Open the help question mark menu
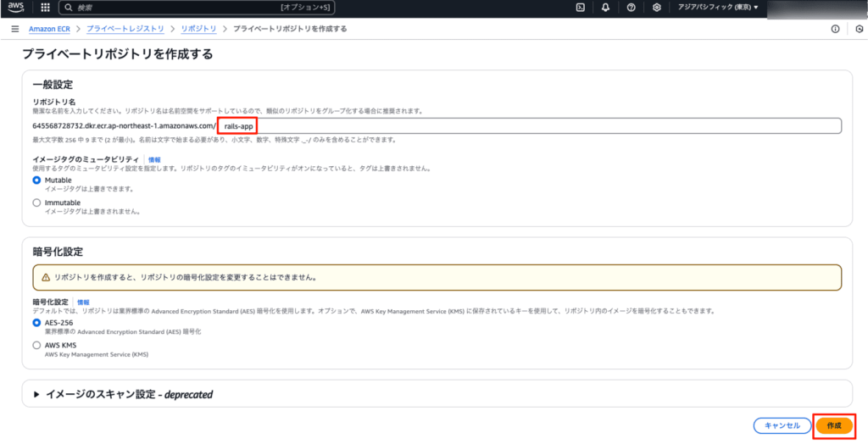The image size is (868, 444). (631, 8)
